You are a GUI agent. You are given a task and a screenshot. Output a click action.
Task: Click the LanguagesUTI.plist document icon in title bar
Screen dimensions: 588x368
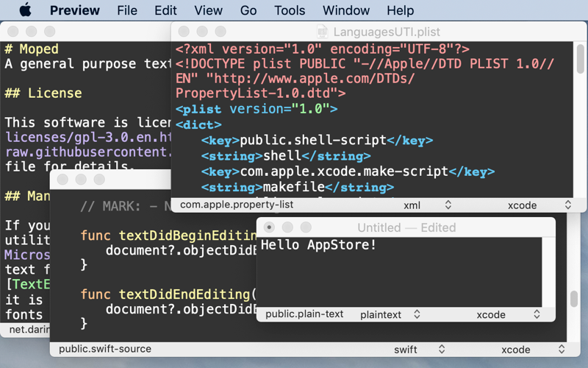click(x=322, y=32)
